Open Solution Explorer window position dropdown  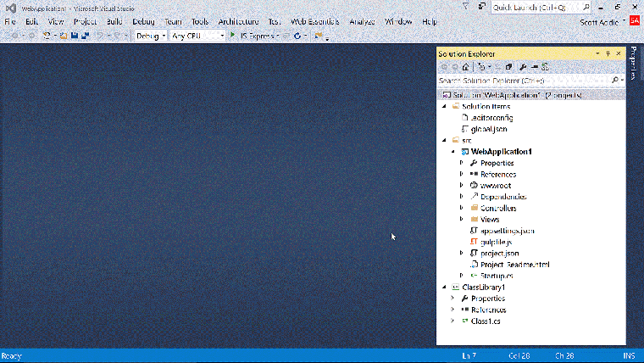coord(597,53)
